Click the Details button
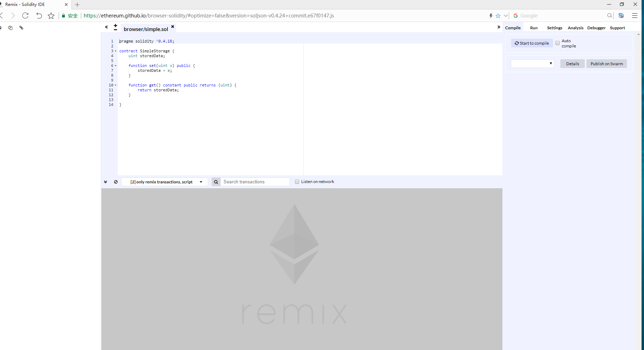The width and height of the screenshot is (644, 350). (x=572, y=64)
